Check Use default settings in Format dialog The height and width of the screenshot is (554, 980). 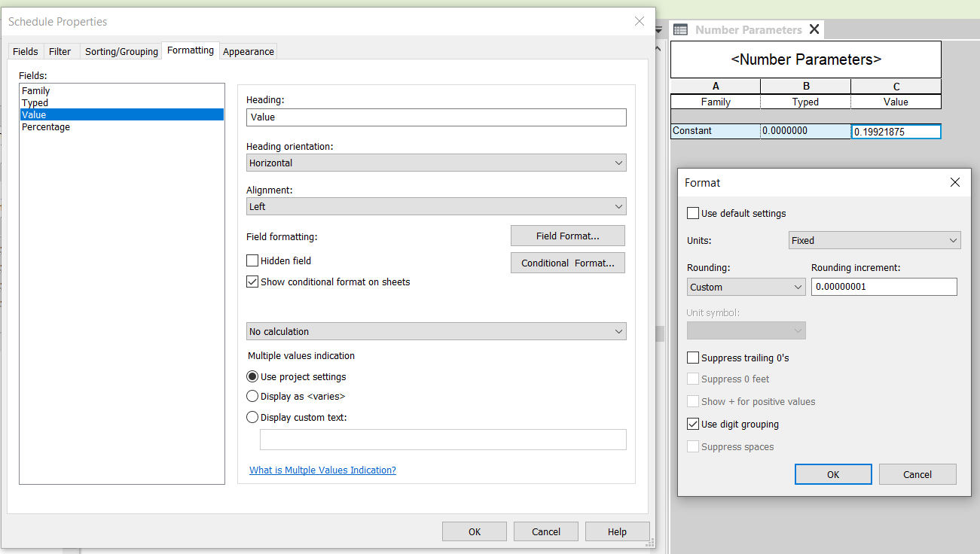pos(693,212)
